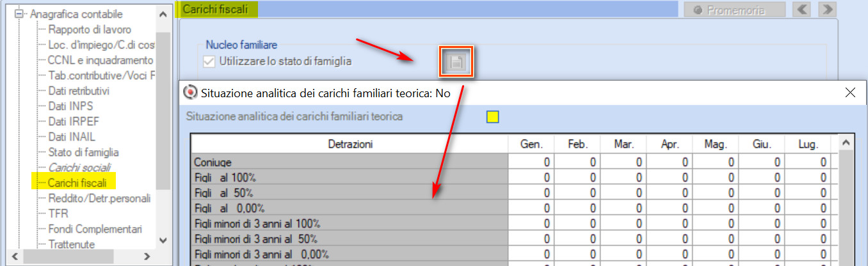
Task: Select Trattenute in tree
Action: tap(71, 244)
